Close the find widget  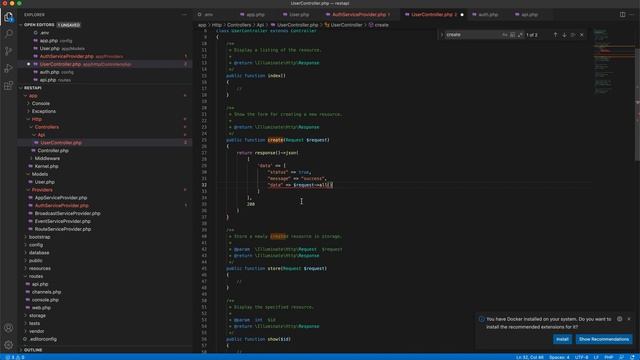click(x=582, y=35)
